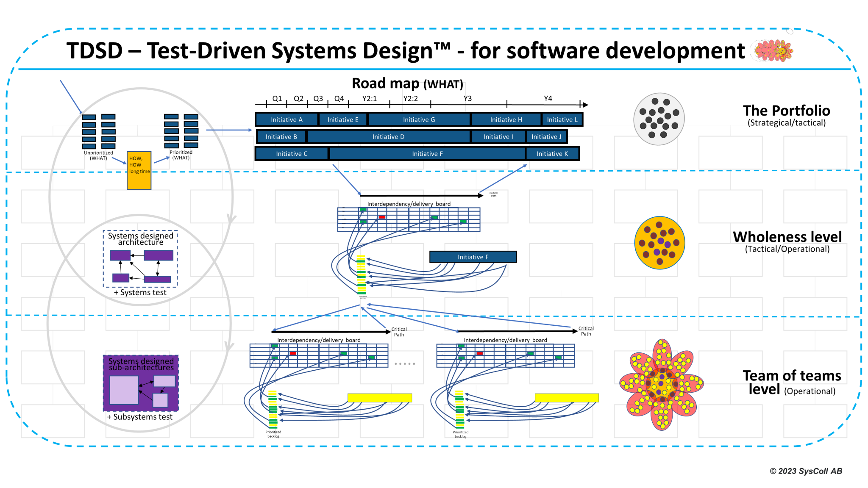Click the Road map (WHAT) heading
This screenshot has width=868, height=488.
pos(407,83)
